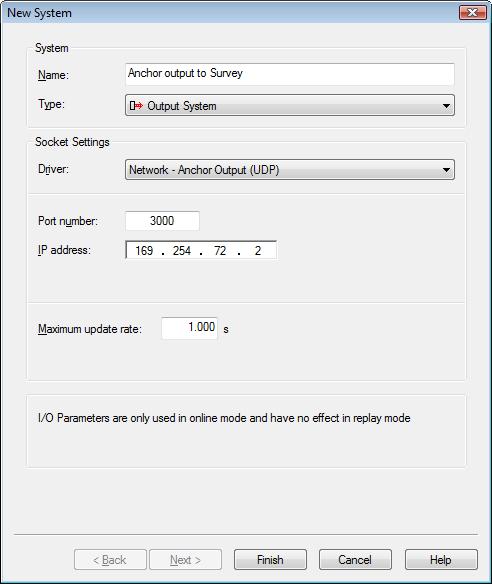Open Help for the New System dialog

point(441,559)
